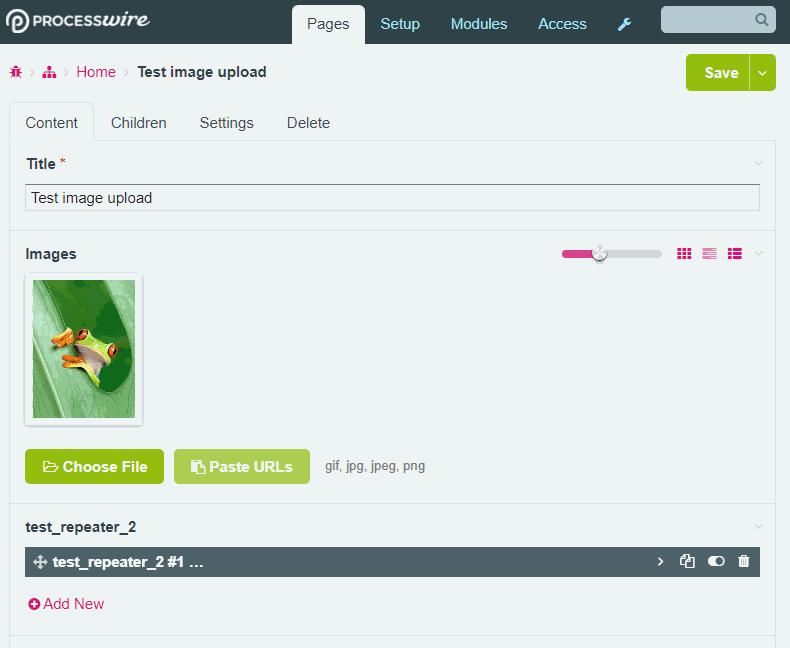Select the Content tab

pyautogui.click(x=51, y=122)
